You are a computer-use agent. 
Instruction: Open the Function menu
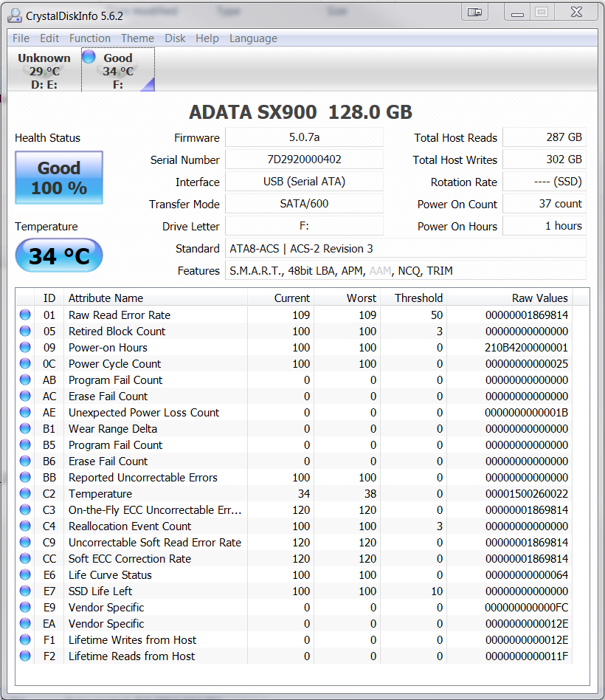pos(90,38)
